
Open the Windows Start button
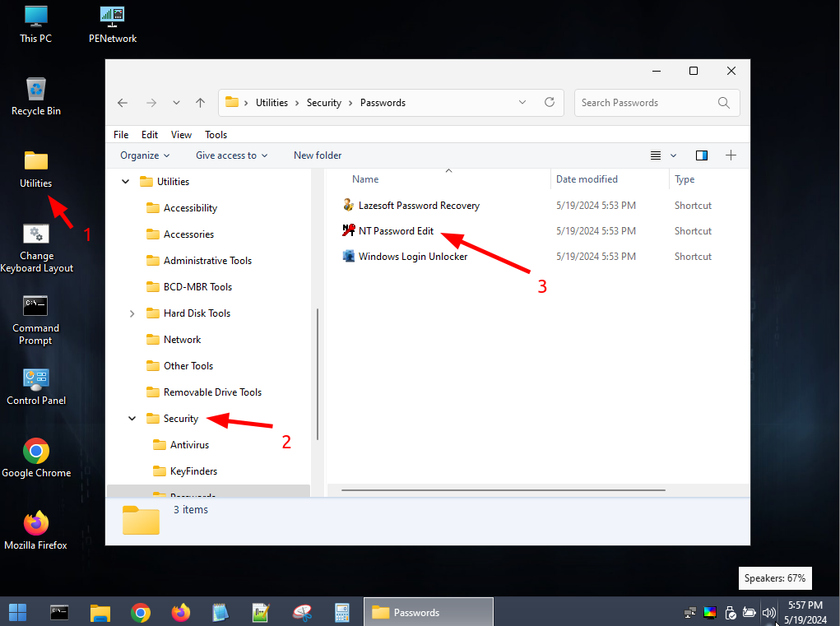coord(17,612)
